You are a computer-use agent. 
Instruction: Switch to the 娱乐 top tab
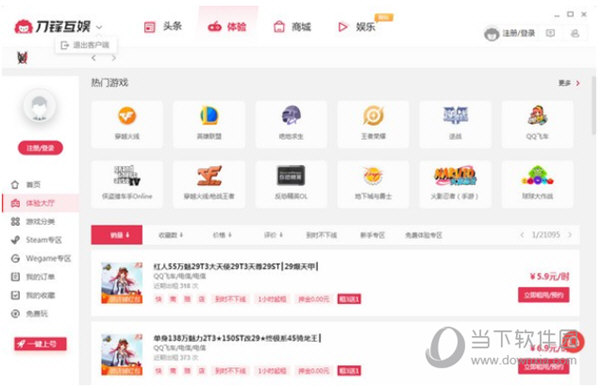(357, 27)
